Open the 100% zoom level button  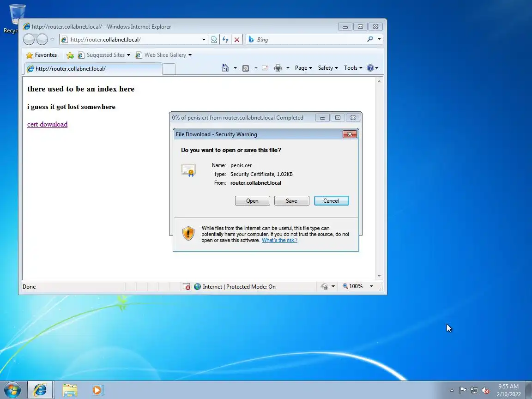tap(352, 286)
